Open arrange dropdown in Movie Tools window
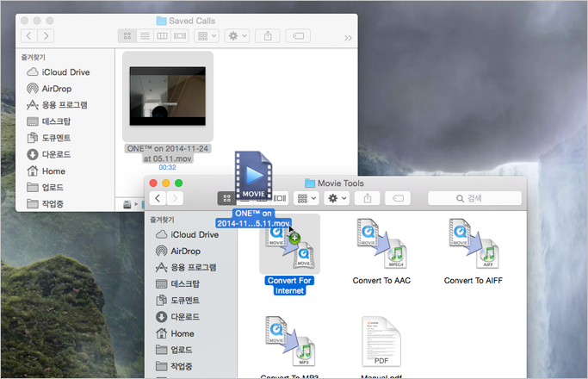588x379 pixels. pos(306,198)
